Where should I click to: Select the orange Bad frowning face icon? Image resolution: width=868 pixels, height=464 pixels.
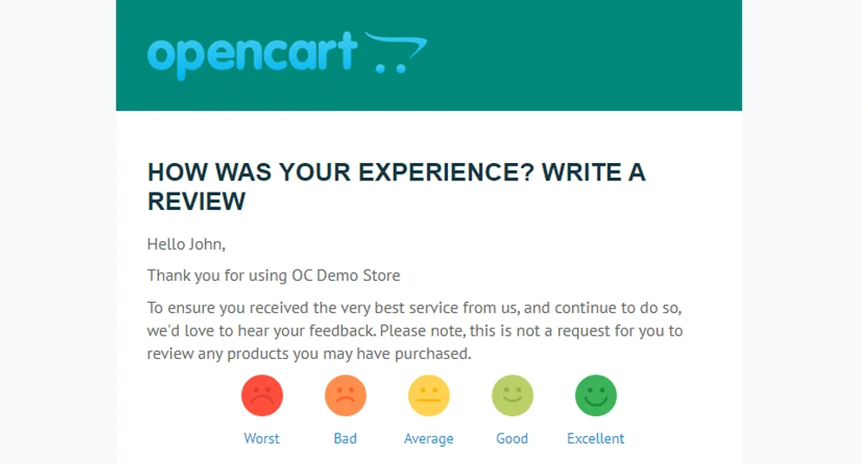(345, 395)
